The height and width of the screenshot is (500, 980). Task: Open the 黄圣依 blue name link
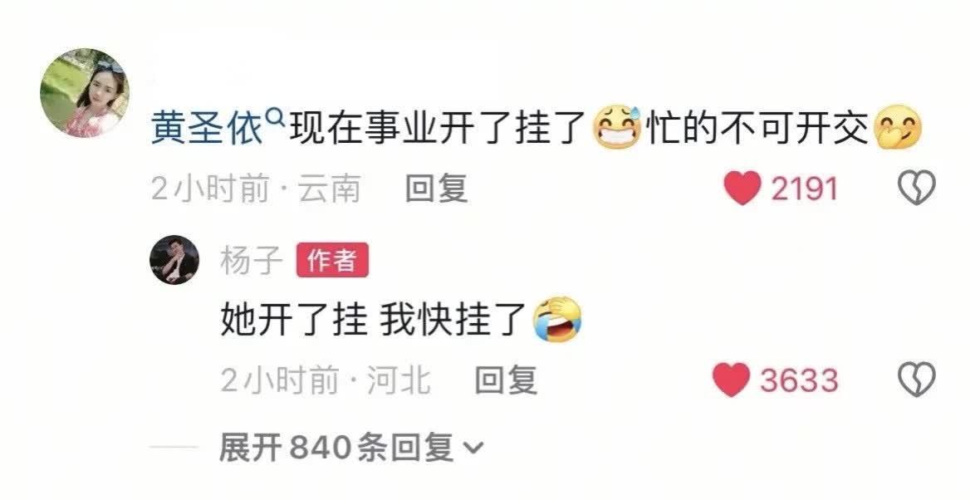pos(207,129)
